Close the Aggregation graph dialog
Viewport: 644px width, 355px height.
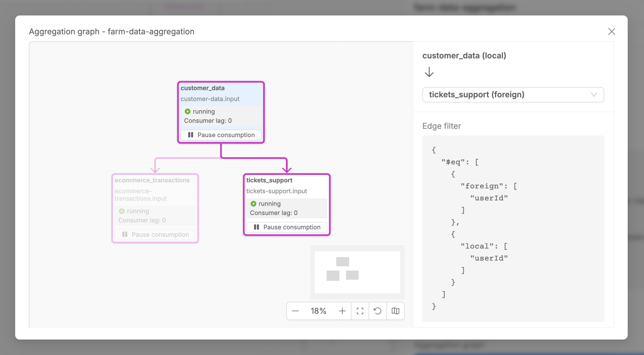click(x=611, y=32)
